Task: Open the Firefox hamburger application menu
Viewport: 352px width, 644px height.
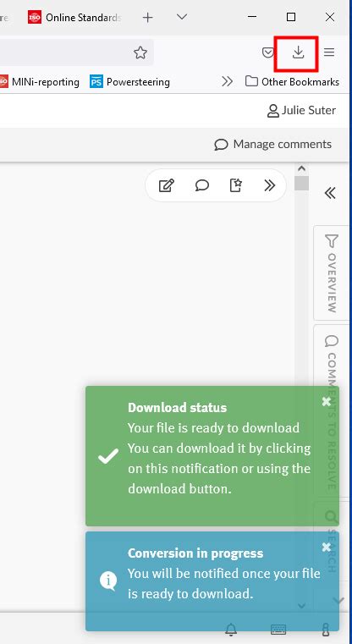Action: tap(329, 52)
